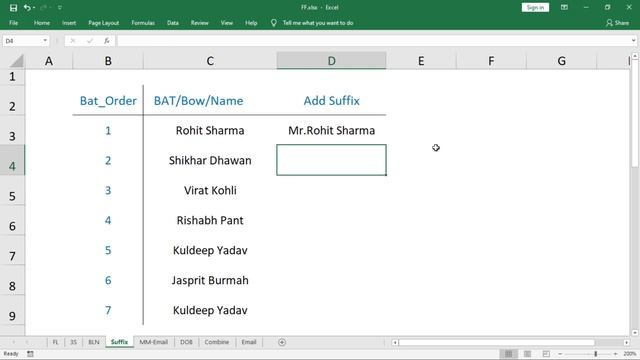The width and height of the screenshot is (640, 360).
Task: Click the Share button
Action: (618, 23)
